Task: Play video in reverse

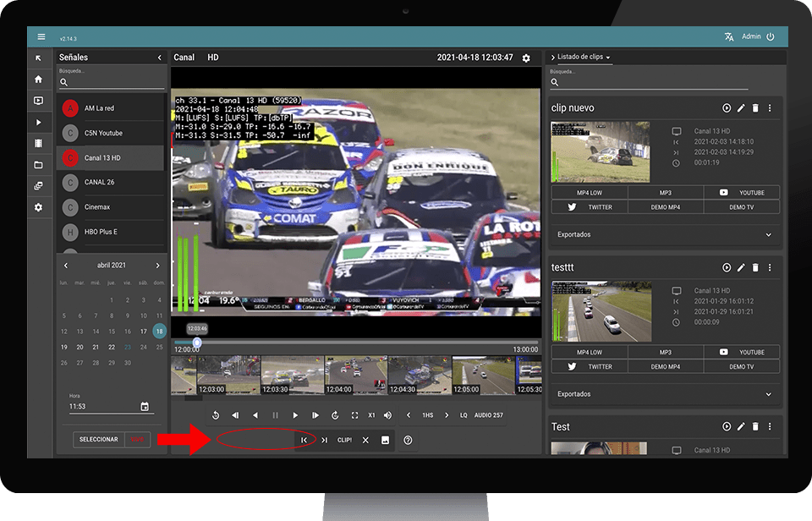Action: 255,415
